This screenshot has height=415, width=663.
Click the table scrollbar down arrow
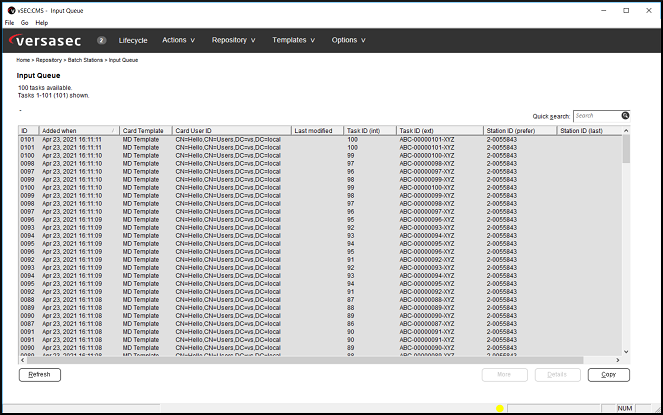(626, 351)
